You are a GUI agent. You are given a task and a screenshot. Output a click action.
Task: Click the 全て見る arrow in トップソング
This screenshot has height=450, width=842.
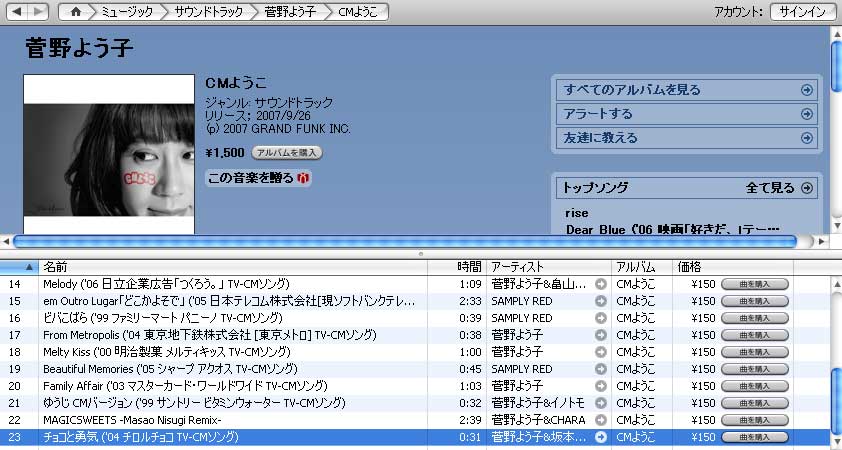[806, 188]
